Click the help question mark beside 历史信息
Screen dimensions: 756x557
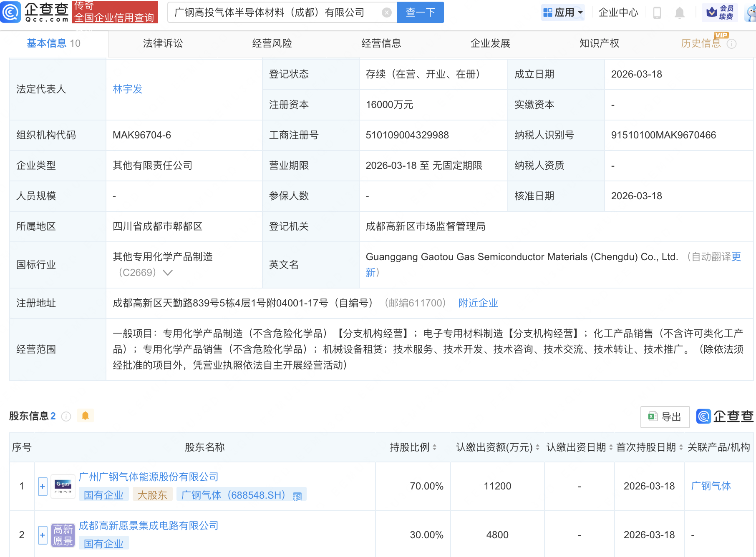732,44
